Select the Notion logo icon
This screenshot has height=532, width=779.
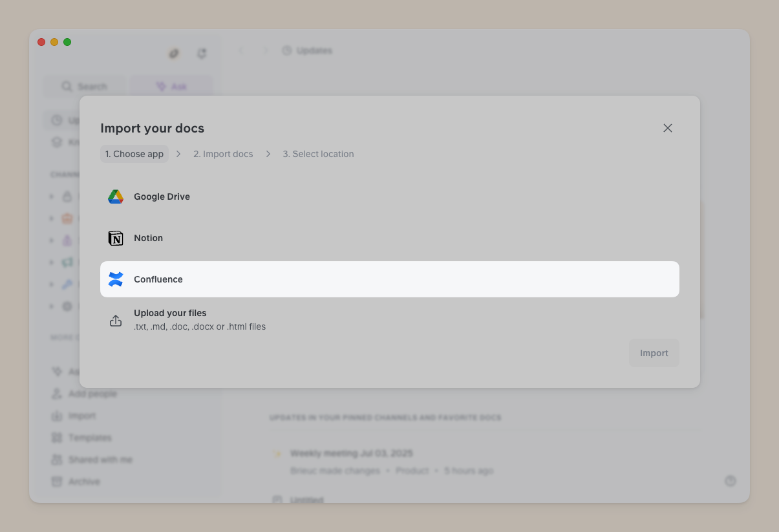[x=116, y=238]
